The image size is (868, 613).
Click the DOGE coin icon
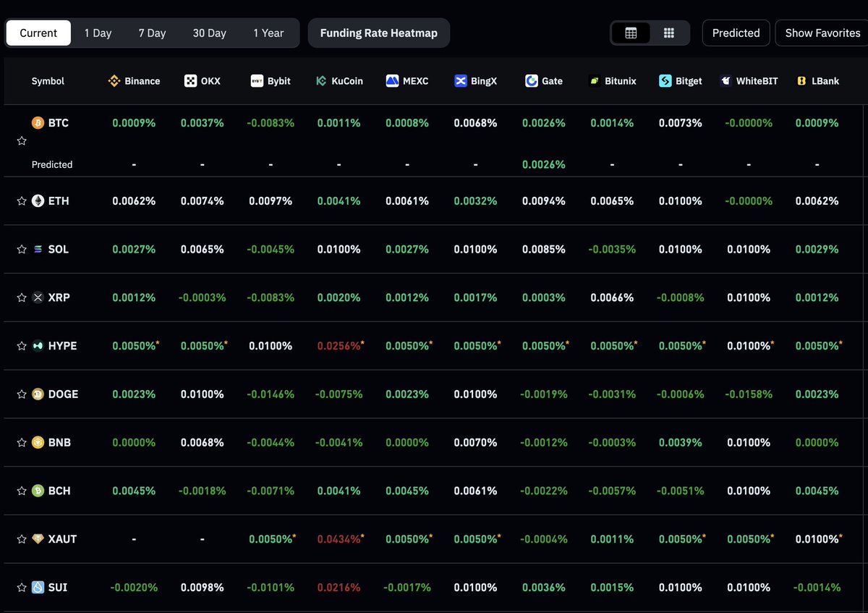pyautogui.click(x=38, y=394)
